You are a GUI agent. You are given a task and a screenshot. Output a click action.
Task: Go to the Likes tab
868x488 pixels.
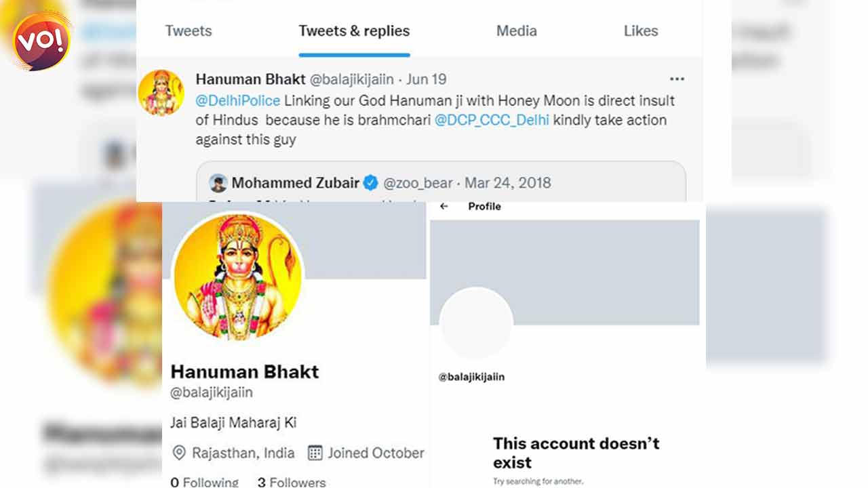[x=641, y=31]
